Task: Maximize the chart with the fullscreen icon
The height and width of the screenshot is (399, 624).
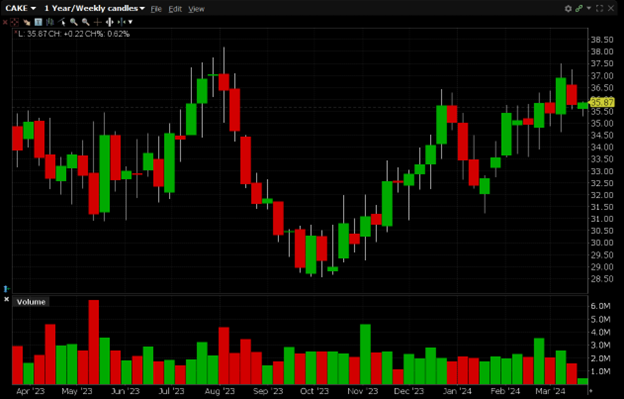Action: coord(599,8)
